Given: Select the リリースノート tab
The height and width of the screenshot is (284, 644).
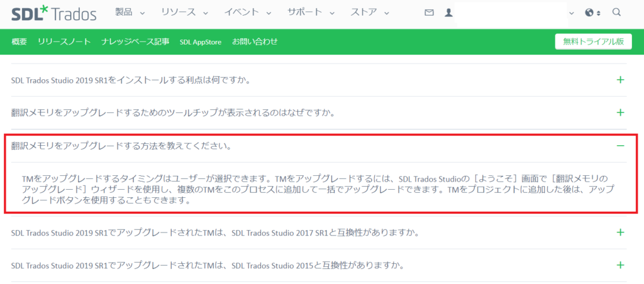Looking at the screenshot, I should click(64, 41).
